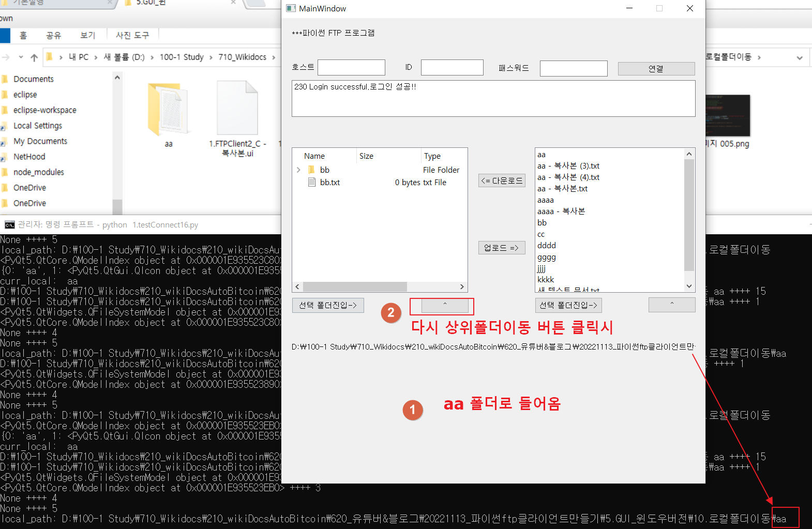
Task: Click the local tree horizontal scrollbar thumb
Action: 355,286
